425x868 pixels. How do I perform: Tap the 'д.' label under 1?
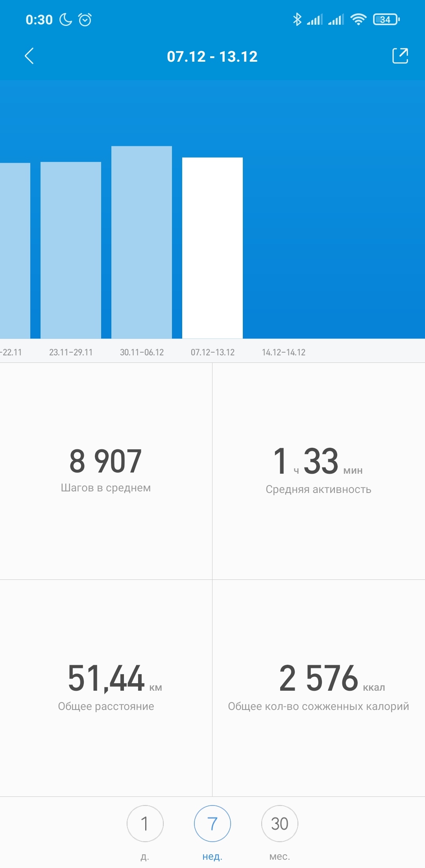coord(145,857)
